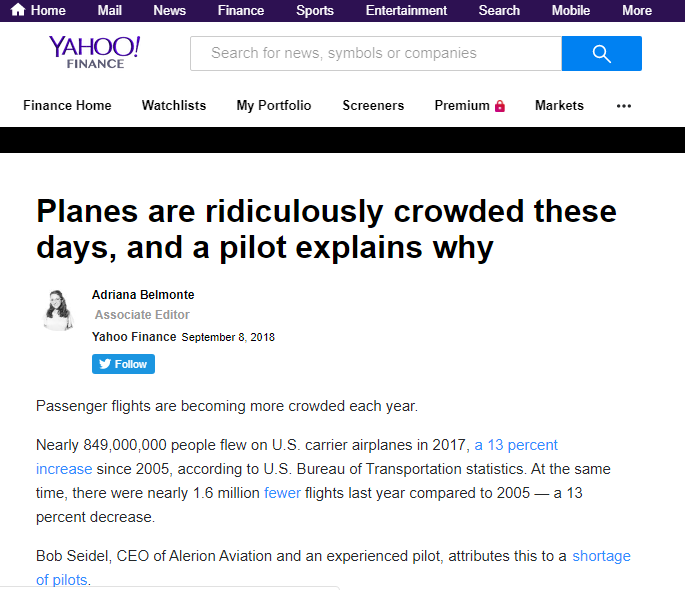The image size is (685, 590).
Task: Click the Premium lock icon
Action: coord(500,106)
